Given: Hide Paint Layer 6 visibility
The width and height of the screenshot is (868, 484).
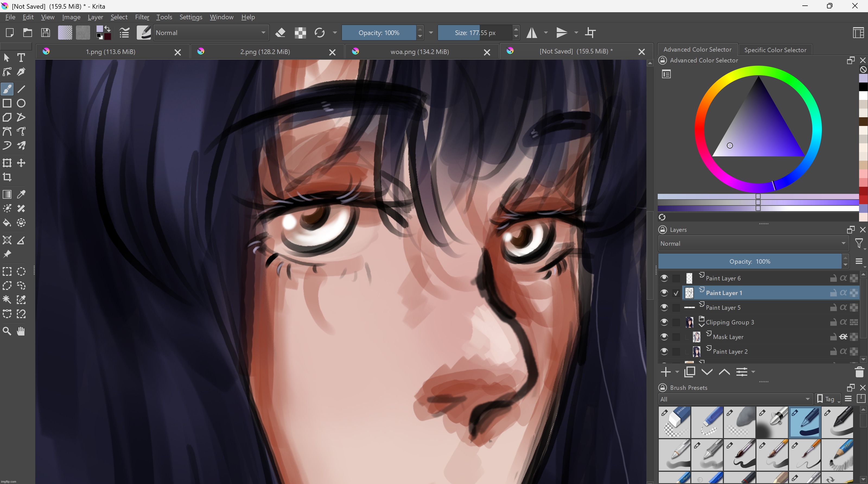Looking at the screenshot, I should click(x=664, y=278).
